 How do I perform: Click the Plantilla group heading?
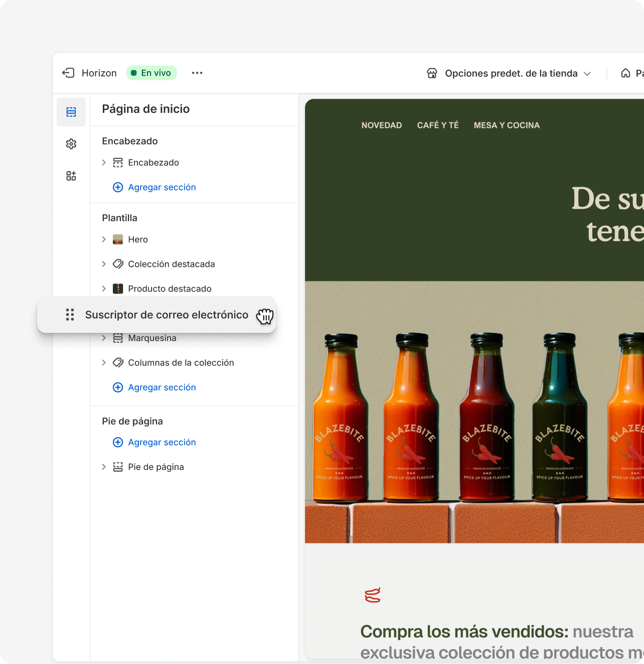coord(119,218)
